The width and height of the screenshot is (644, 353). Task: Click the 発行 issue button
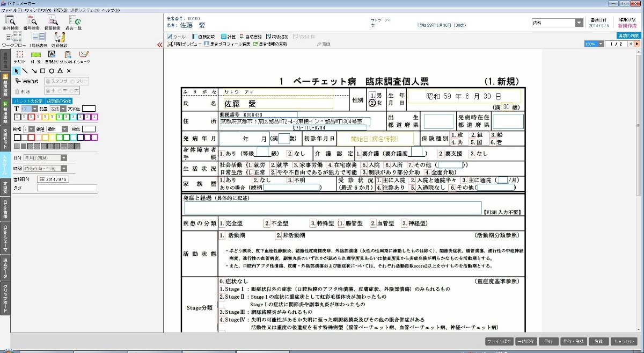[x=548, y=342]
